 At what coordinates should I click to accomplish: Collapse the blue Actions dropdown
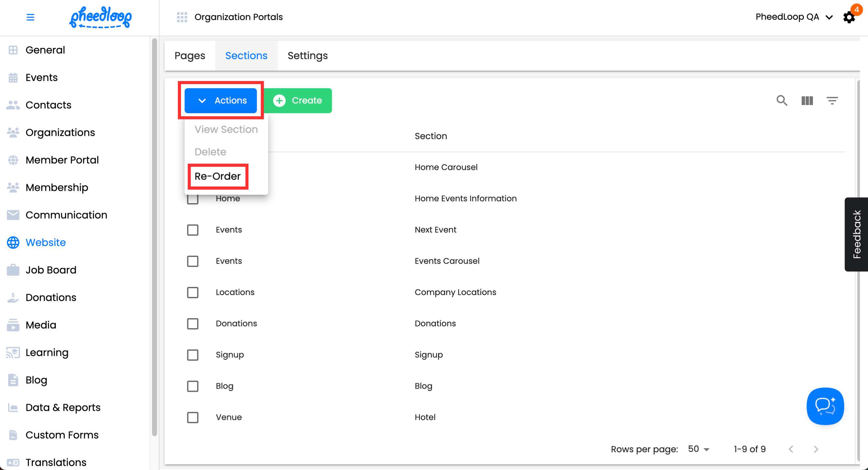coord(221,100)
